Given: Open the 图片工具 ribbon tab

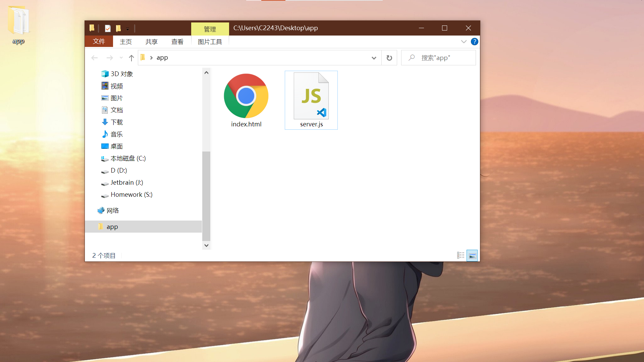Looking at the screenshot, I should coord(210,42).
